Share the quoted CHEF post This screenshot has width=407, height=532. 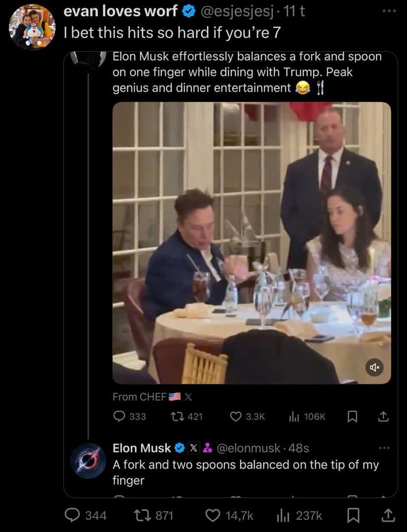(383, 417)
